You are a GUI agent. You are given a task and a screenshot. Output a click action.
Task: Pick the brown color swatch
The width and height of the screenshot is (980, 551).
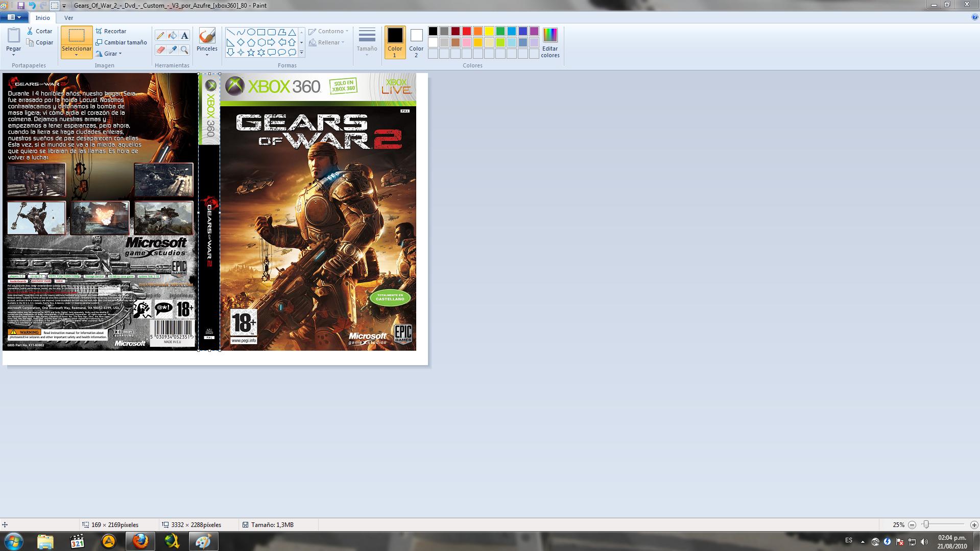click(x=456, y=42)
